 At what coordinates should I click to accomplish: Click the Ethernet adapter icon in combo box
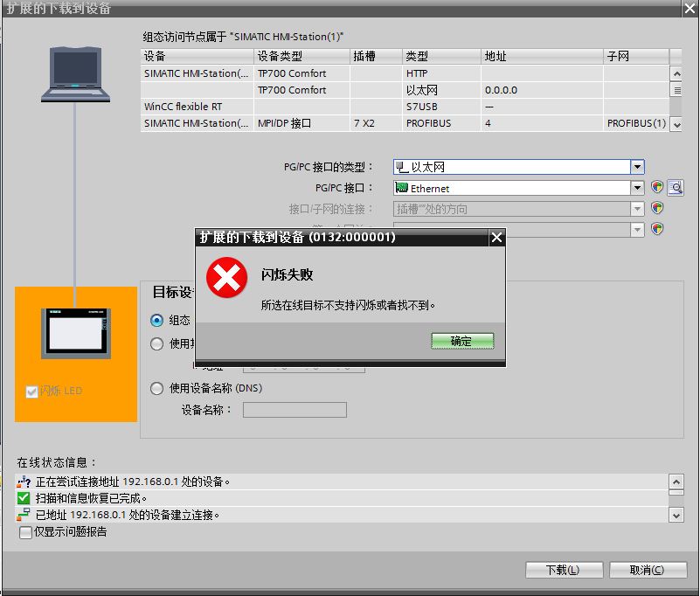(402, 188)
